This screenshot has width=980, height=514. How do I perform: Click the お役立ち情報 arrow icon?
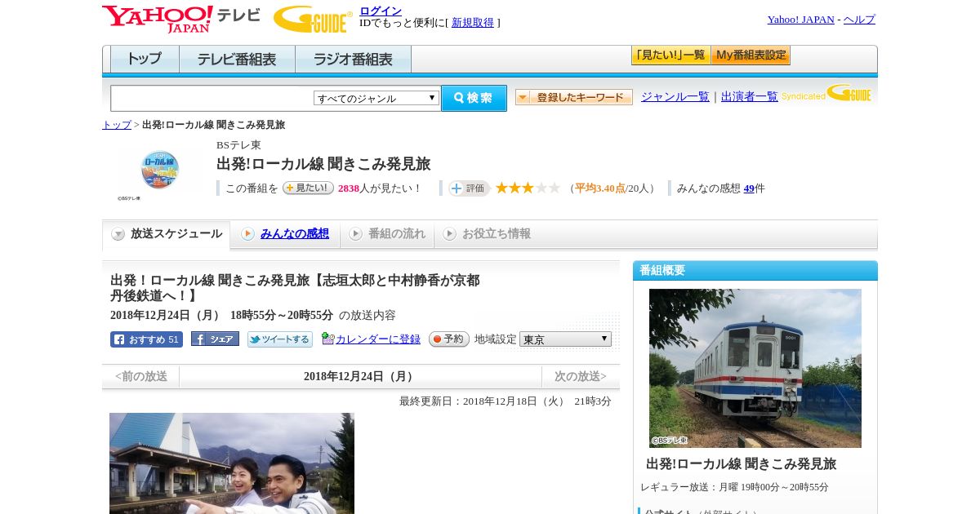449,234
